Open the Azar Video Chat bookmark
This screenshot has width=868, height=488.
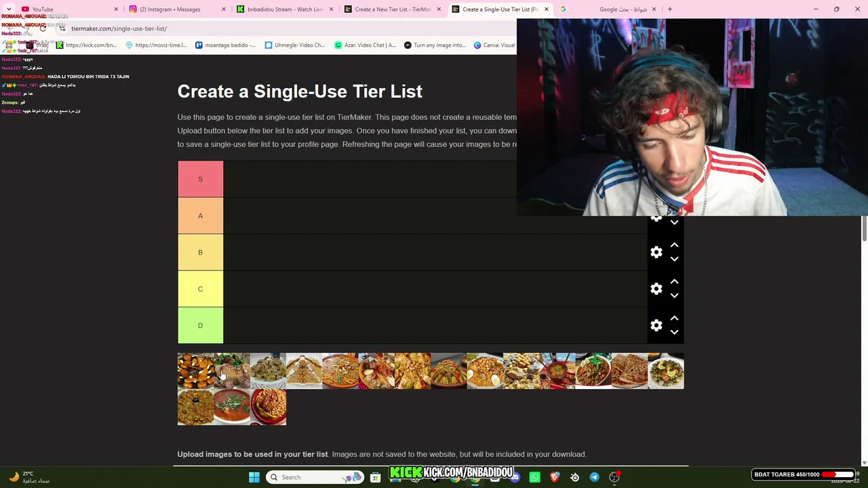click(365, 45)
